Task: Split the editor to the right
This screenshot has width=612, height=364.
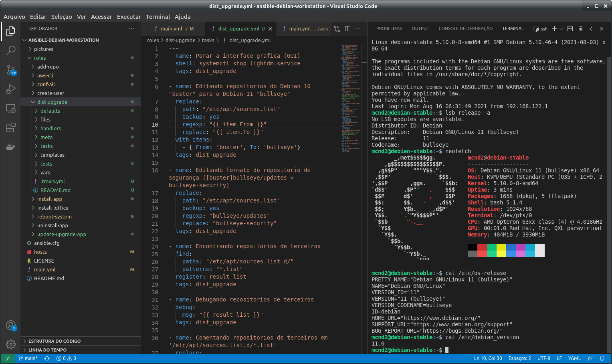Action: (347, 29)
